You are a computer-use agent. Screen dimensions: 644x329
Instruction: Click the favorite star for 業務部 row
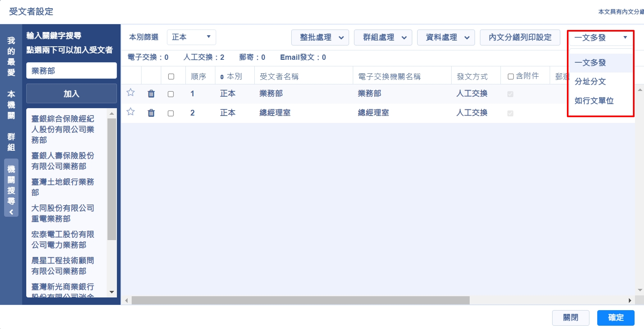click(x=130, y=93)
